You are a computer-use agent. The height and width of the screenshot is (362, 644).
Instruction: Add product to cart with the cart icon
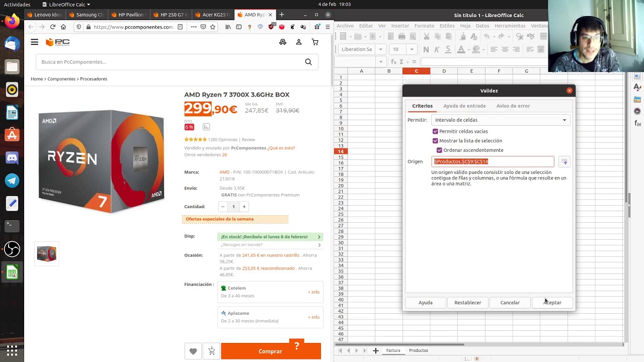coord(212,351)
